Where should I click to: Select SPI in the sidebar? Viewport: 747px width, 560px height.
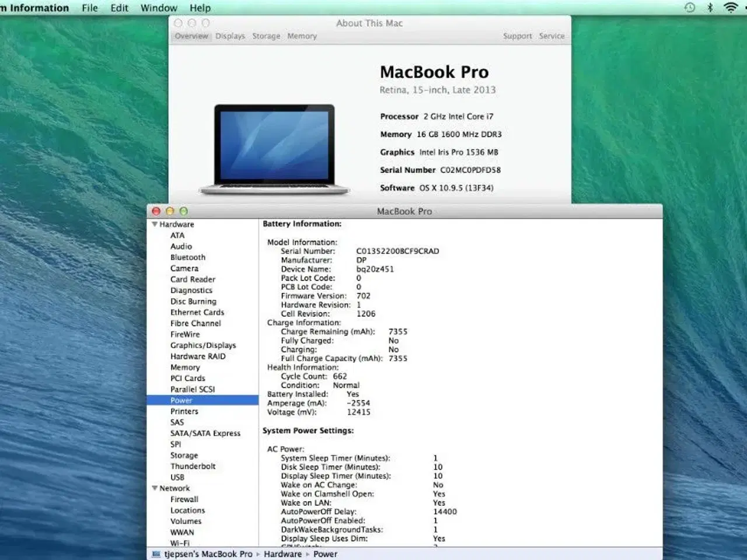(x=176, y=444)
